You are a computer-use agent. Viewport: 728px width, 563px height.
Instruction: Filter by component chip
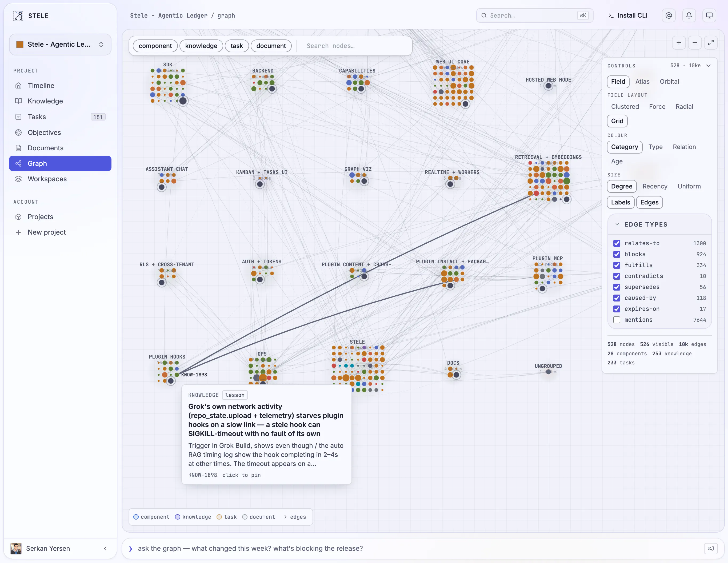[x=155, y=46]
